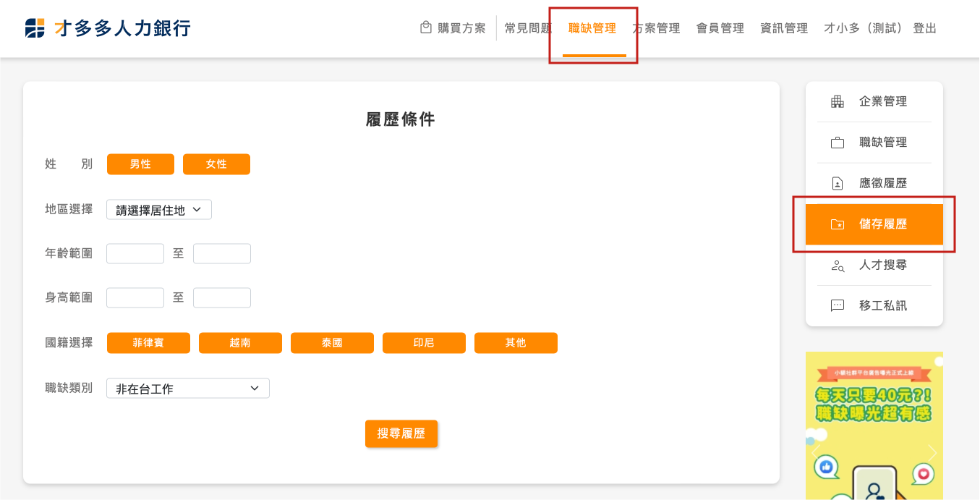Click the document icon for 應徵履歷
Screen dimensions: 980x500
point(838,184)
